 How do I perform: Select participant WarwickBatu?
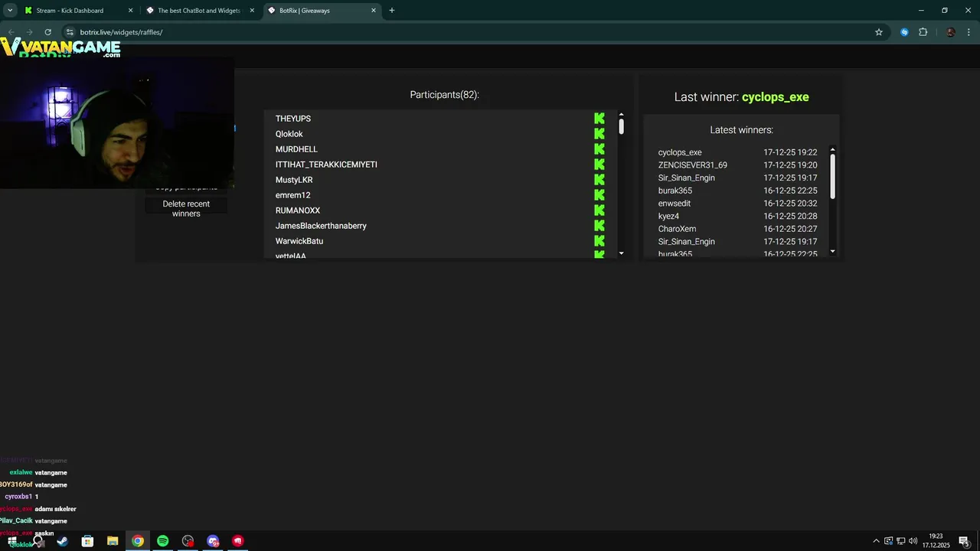299,241
